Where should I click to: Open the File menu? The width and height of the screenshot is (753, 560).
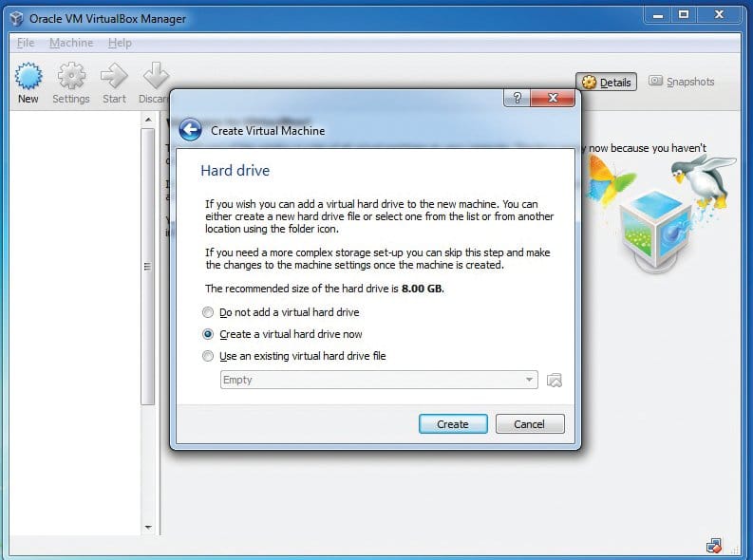click(x=26, y=44)
